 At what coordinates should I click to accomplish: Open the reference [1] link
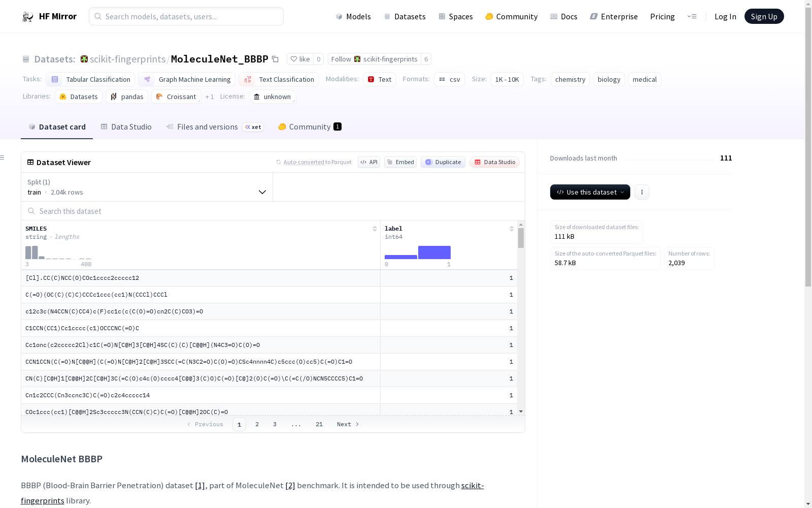click(200, 486)
